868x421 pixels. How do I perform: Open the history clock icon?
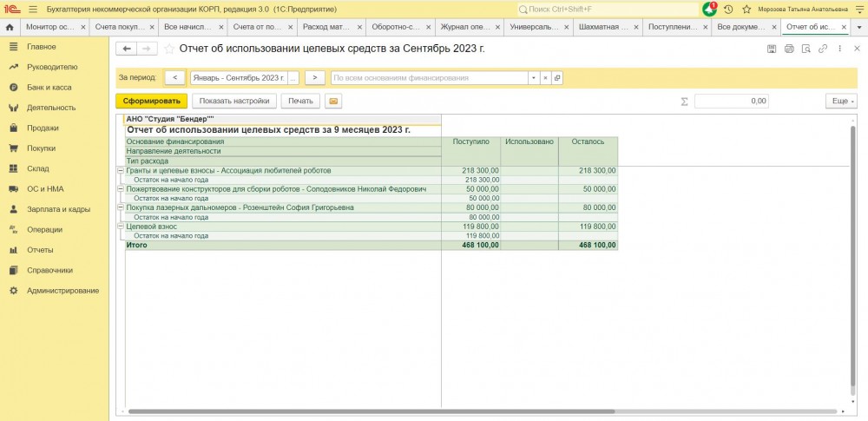728,9
